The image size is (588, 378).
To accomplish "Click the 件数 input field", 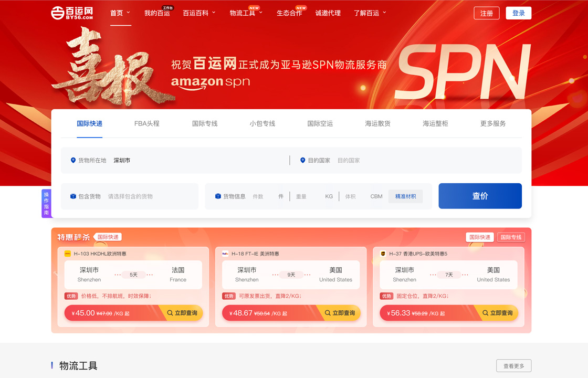I will (x=264, y=196).
